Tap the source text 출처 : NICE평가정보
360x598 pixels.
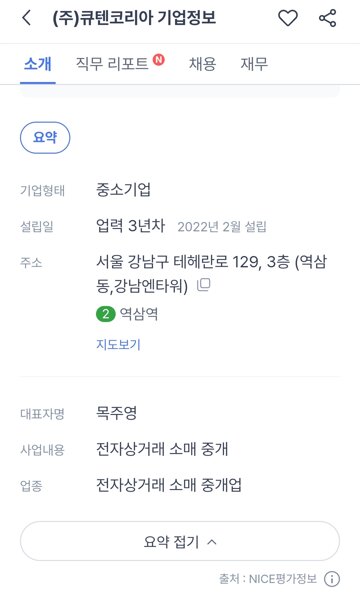click(x=268, y=579)
